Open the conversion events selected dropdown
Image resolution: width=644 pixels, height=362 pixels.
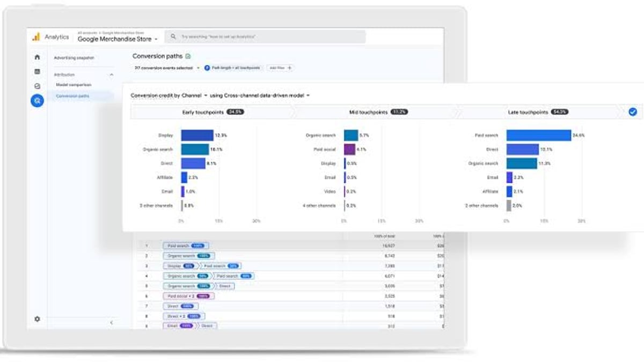(x=167, y=68)
